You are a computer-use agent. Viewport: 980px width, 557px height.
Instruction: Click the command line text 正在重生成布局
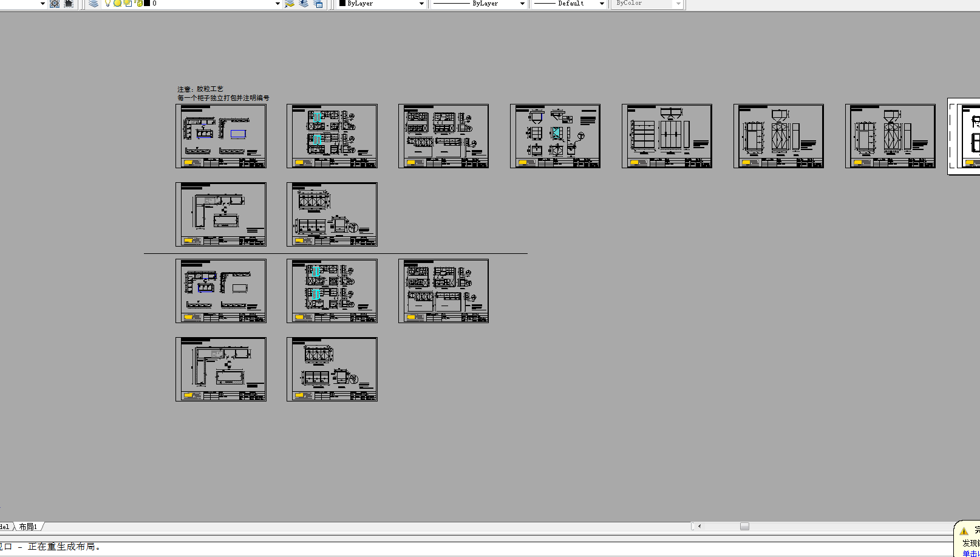[64, 547]
